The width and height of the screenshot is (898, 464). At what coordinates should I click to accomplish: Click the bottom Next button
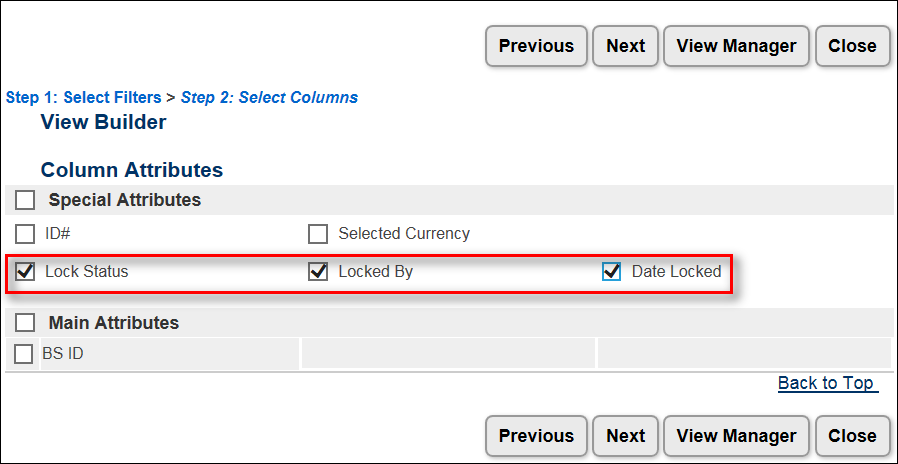click(x=625, y=436)
